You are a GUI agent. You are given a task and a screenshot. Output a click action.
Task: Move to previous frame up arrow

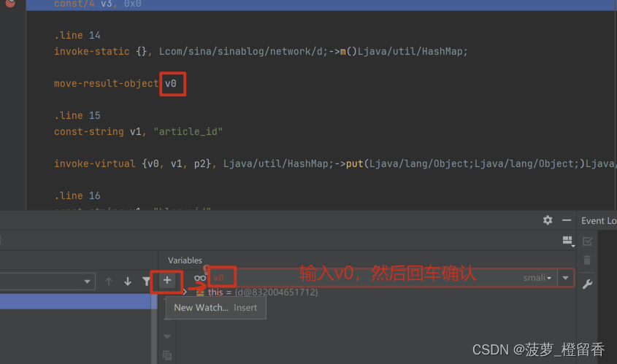click(109, 282)
